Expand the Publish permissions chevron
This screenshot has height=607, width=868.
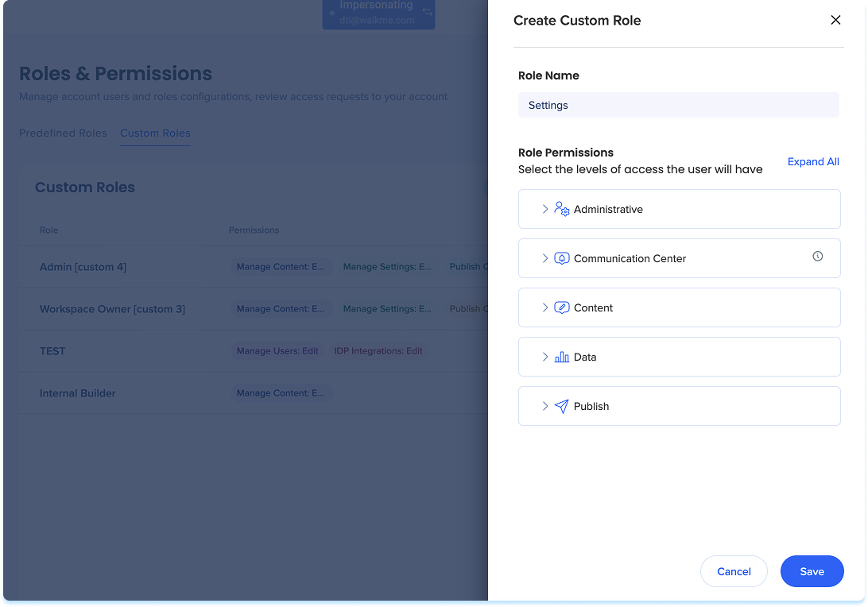click(x=545, y=406)
